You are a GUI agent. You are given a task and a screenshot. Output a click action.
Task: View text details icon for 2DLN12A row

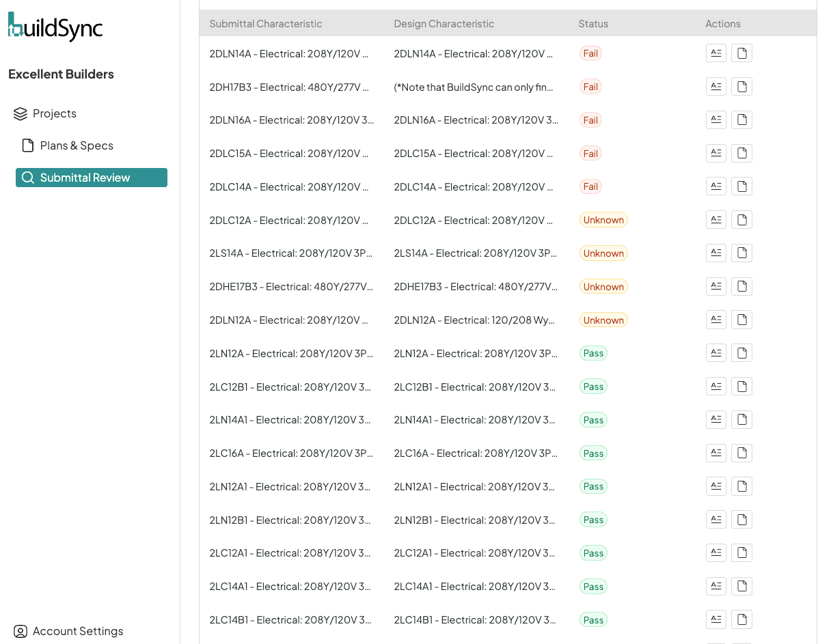[716, 320]
